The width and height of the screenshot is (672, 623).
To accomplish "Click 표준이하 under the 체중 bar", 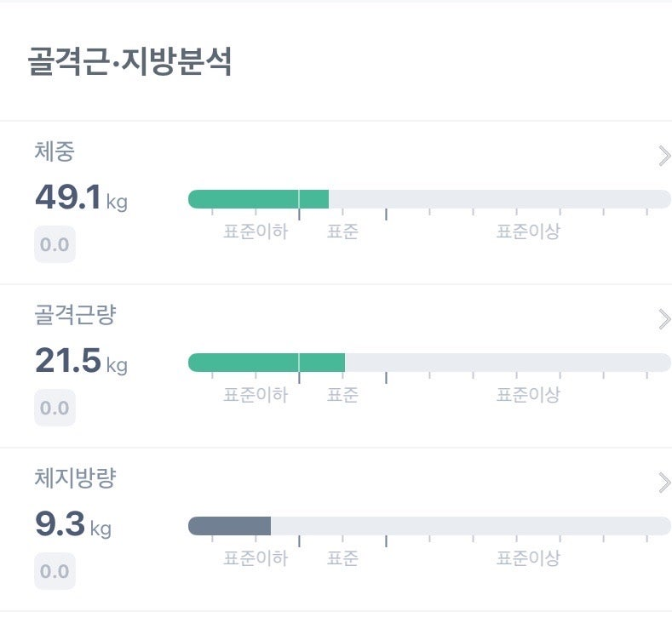I will (x=256, y=231).
